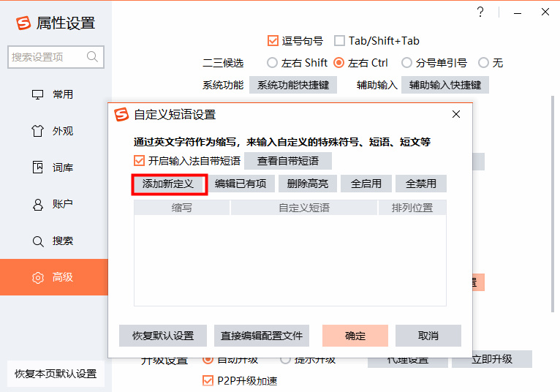Click the 查看自带短语 button
This screenshot has width=560, height=392.
(x=288, y=161)
